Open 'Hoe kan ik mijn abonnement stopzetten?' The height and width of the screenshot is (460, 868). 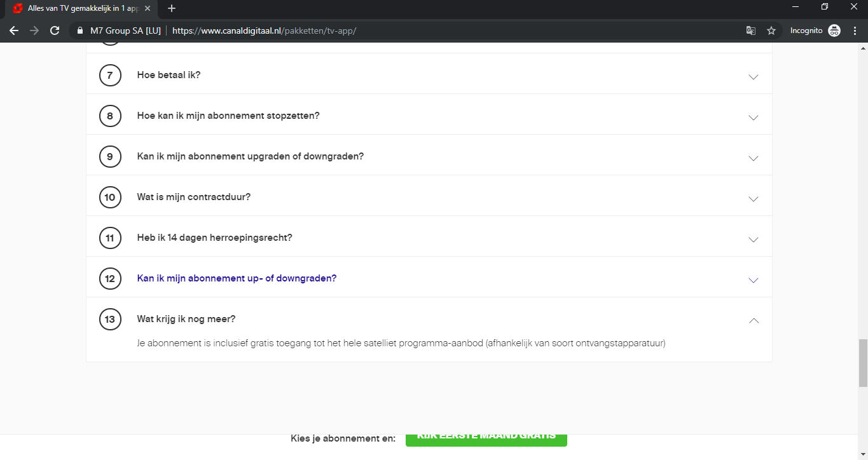click(228, 116)
